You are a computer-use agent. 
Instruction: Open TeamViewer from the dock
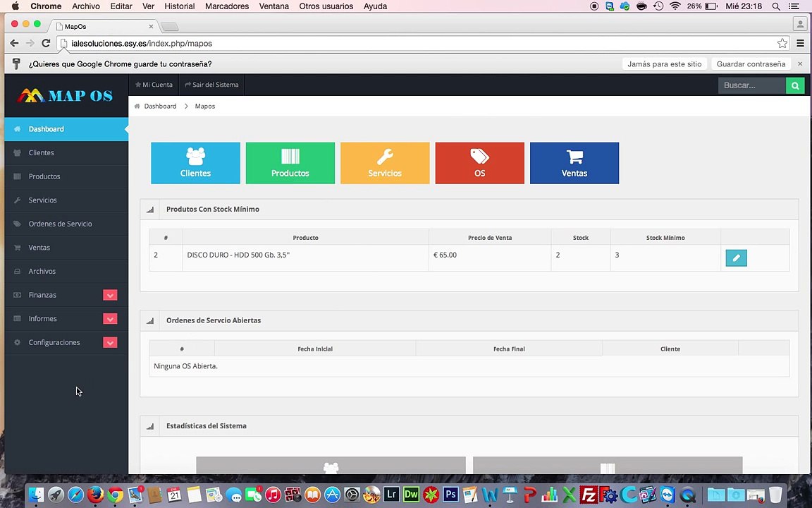click(668, 495)
